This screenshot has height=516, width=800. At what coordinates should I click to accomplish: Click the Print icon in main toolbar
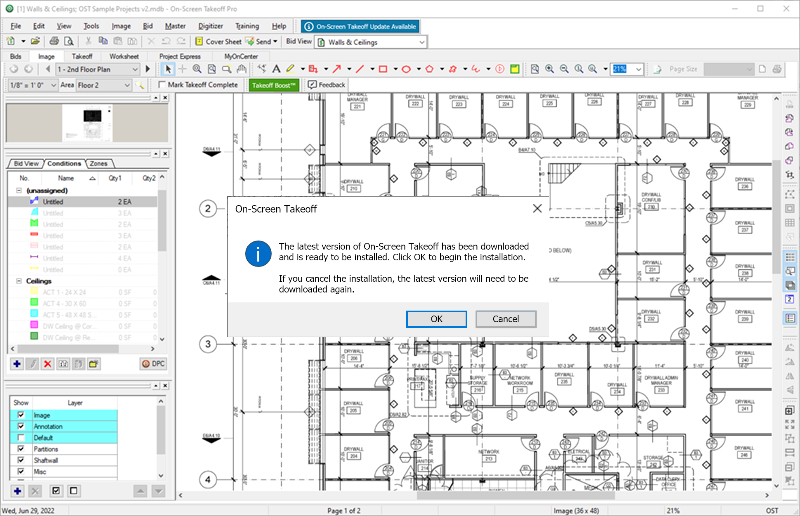(54, 41)
